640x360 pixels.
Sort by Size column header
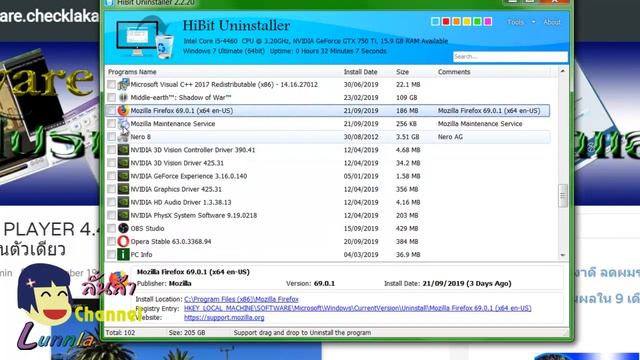pyautogui.click(x=402, y=72)
